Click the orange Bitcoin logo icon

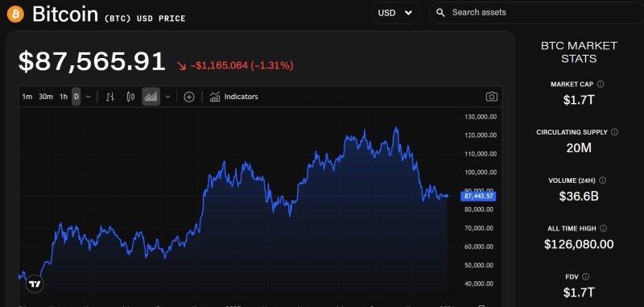coord(15,14)
